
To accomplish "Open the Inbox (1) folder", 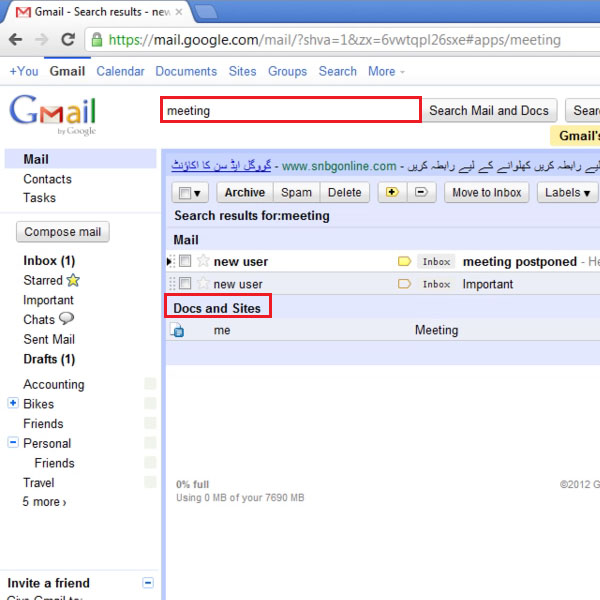I will click(x=49, y=261).
